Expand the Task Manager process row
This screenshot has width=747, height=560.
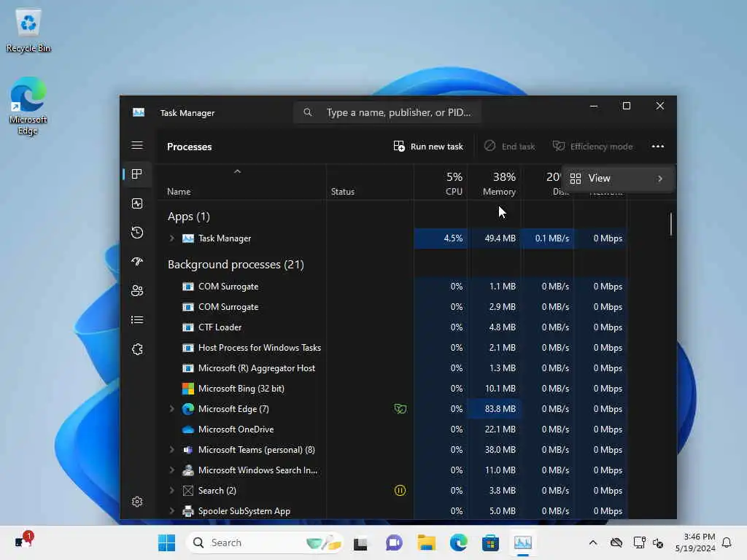[172, 238]
